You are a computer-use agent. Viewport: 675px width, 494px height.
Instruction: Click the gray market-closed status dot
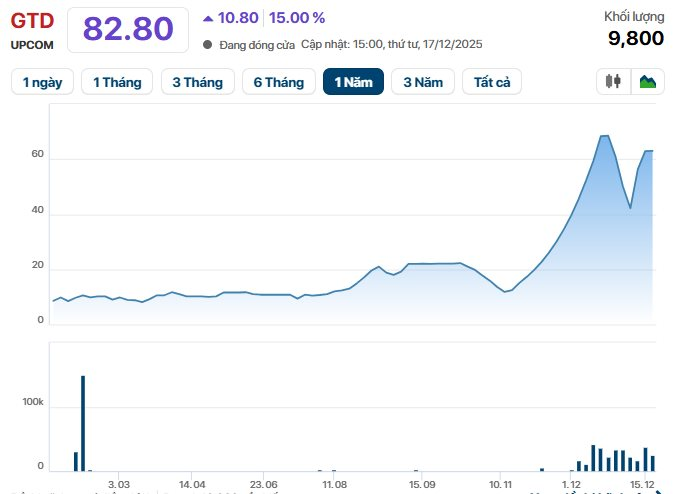tap(207, 44)
